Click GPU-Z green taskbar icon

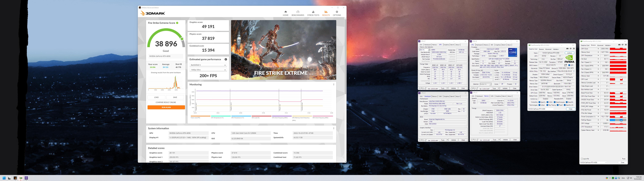[x=21, y=178]
